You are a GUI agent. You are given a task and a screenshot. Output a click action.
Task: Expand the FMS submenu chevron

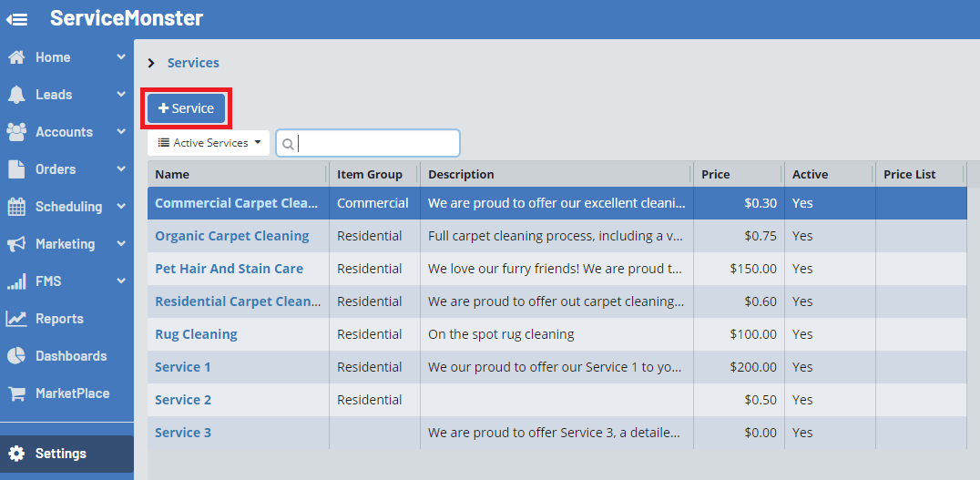pos(121,281)
